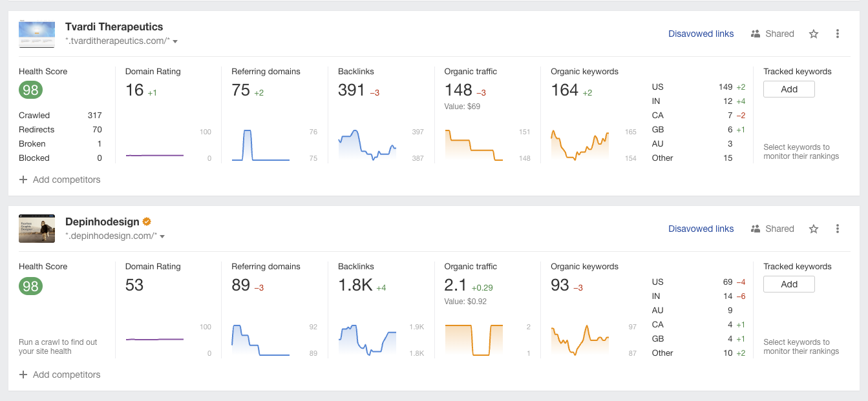
Task: Click Depinhodesign Other countries count 10
Action: coord(728,353)
